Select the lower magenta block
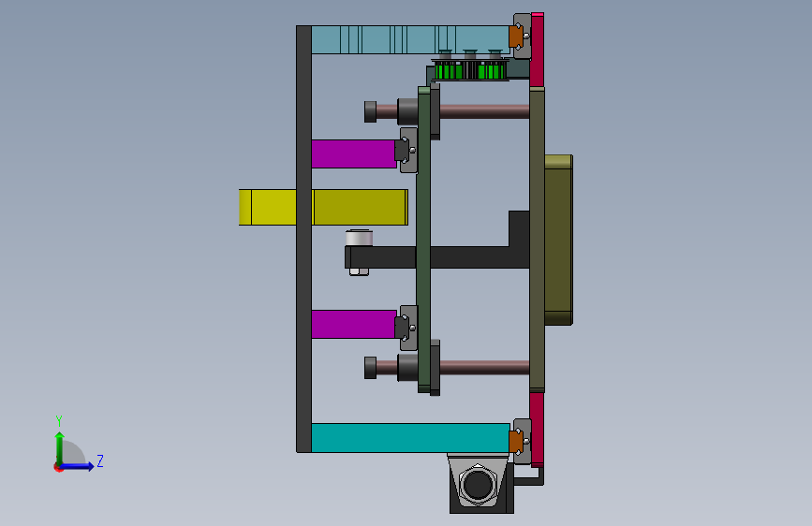This screenshot has height=526, width=812. [354, 324]
